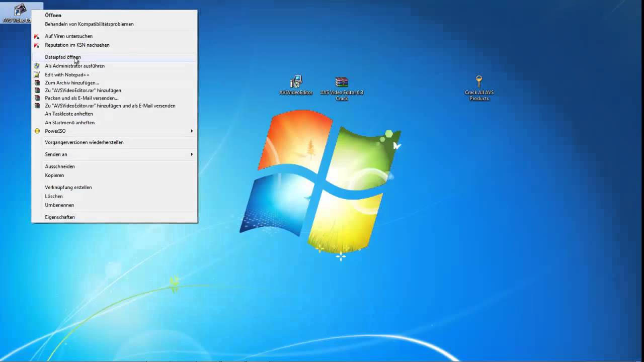Click the shield icon beside Als Administrator ausführen
The height and width of the screenshot is (362, 644).
pyautogui.click(x=37, y=66)
